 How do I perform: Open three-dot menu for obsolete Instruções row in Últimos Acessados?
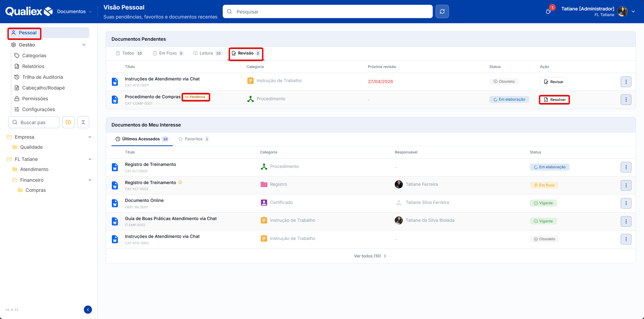626,239
